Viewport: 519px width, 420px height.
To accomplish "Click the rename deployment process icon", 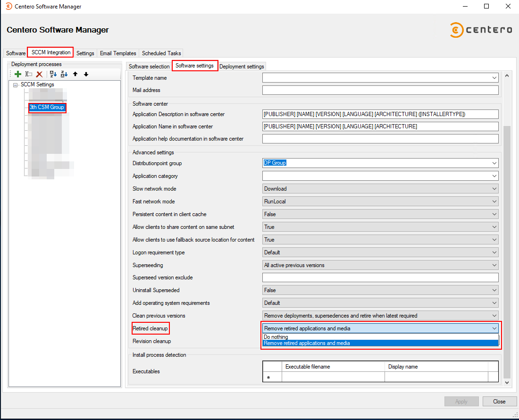I will pyautogui.click(x=29, y=74).
